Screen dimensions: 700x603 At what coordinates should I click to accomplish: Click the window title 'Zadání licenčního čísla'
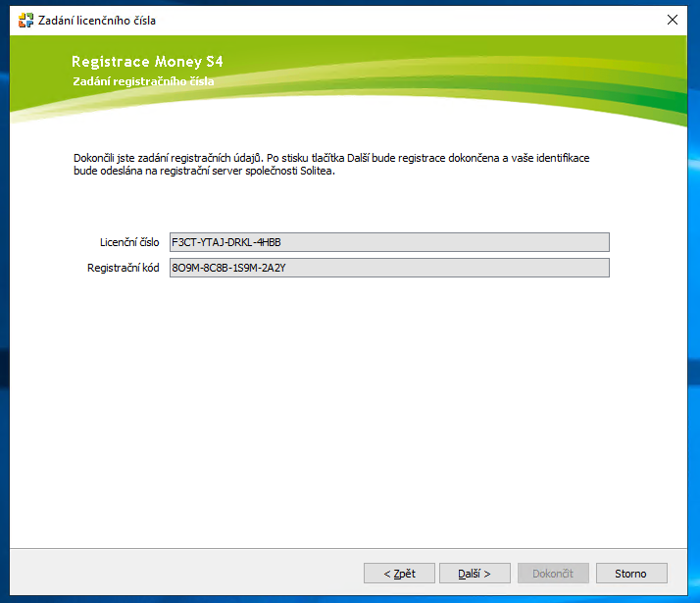point(96,20)
